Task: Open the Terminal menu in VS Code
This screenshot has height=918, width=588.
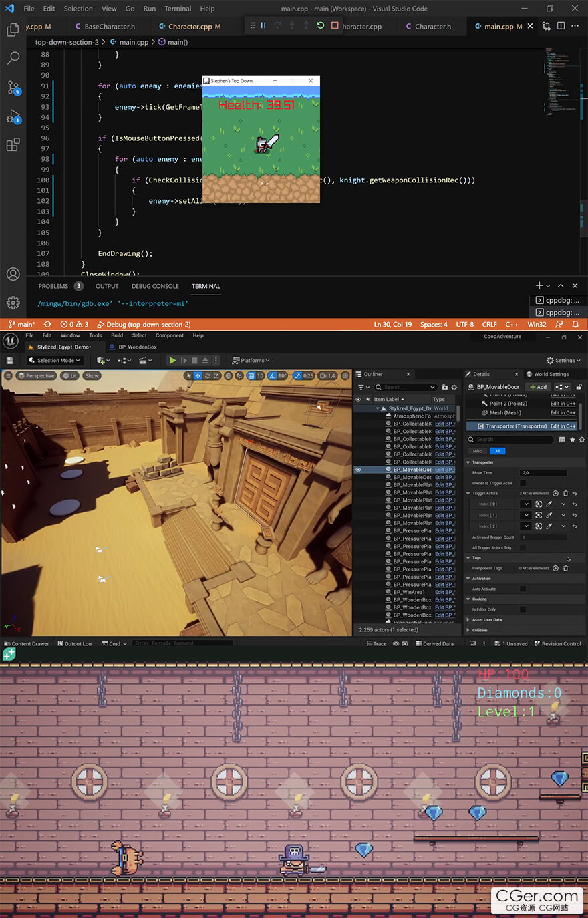Action: pyautogui.click(x=178, y=9)
